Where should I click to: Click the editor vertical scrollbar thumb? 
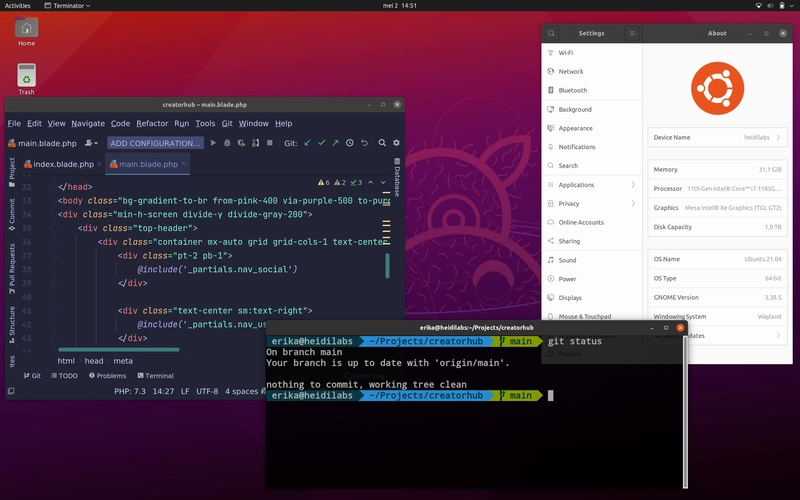[x=387, y=265]
